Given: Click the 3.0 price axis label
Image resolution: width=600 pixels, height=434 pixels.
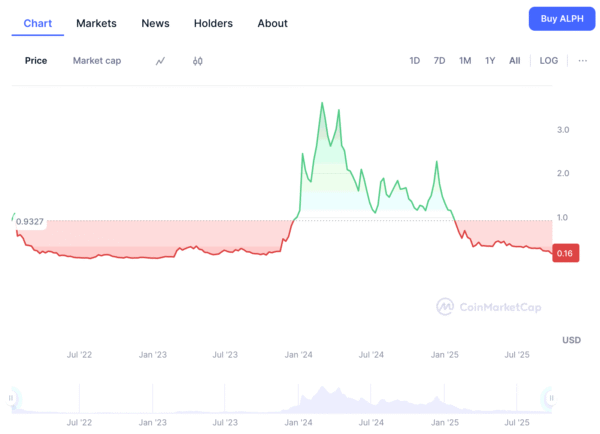Looking at the screenshot, I should (x=563, y=130).
